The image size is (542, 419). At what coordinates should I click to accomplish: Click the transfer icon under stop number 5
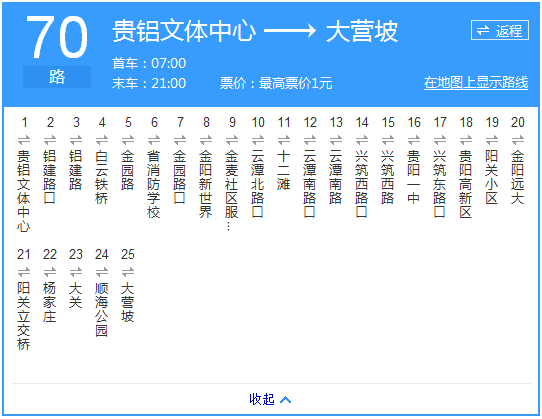pos(128,140)
